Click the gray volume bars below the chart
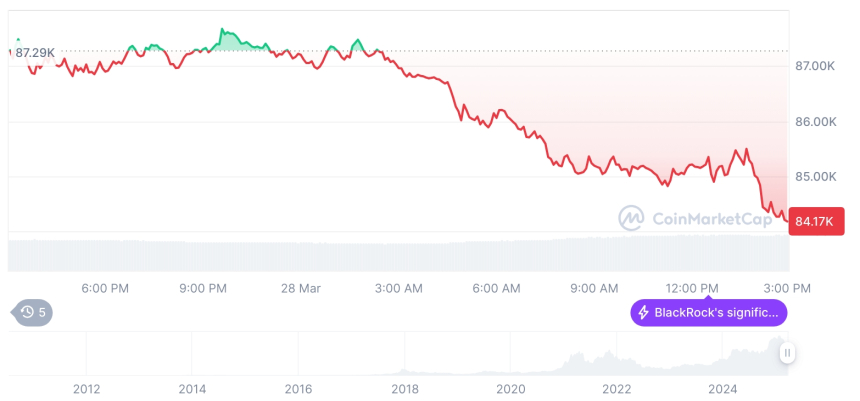The height and width of the screenshot is (401, 860). coord(400,255)
